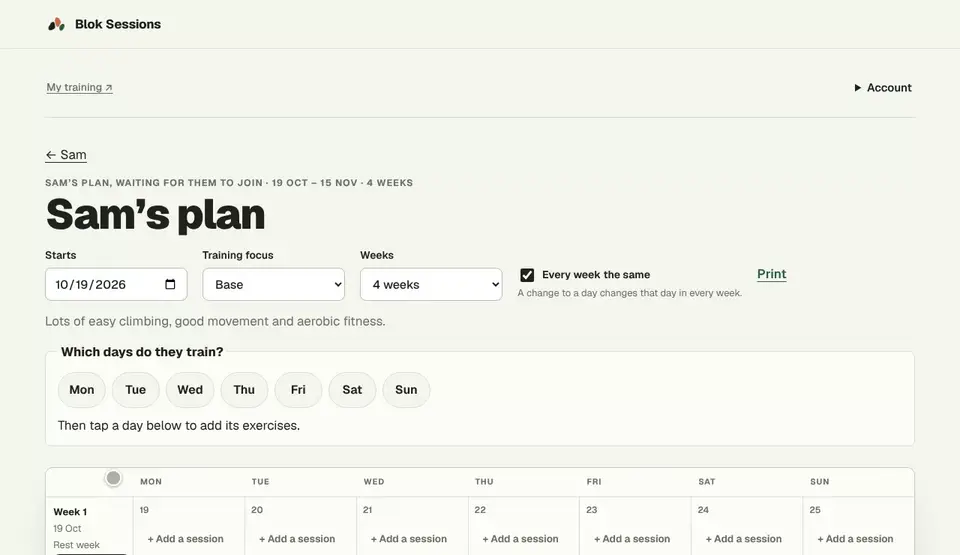Click the Starts date field 10/19/2026
This screenshot has height=555, width=960.
(x=116, y=284)
